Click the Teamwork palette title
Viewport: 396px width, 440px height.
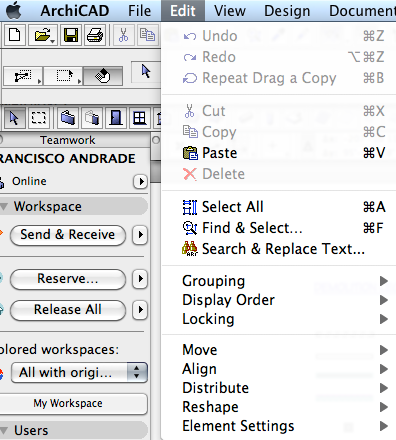[68, 140]
